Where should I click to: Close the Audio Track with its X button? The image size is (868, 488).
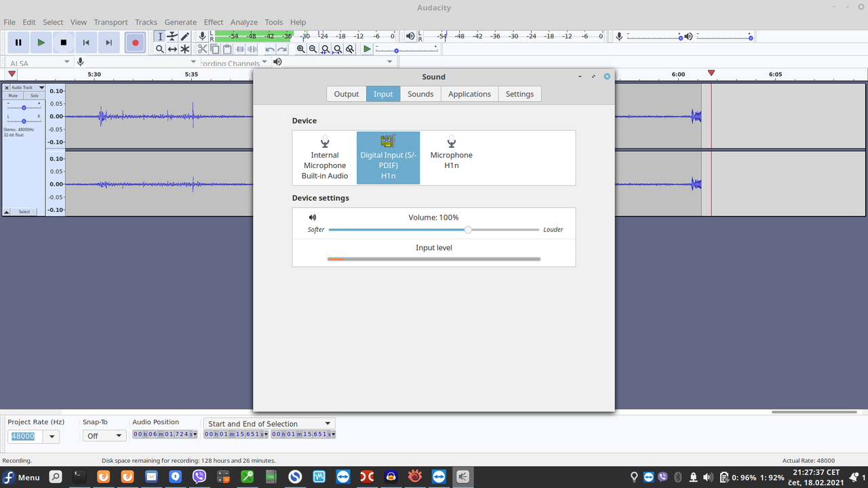point(7,87)
